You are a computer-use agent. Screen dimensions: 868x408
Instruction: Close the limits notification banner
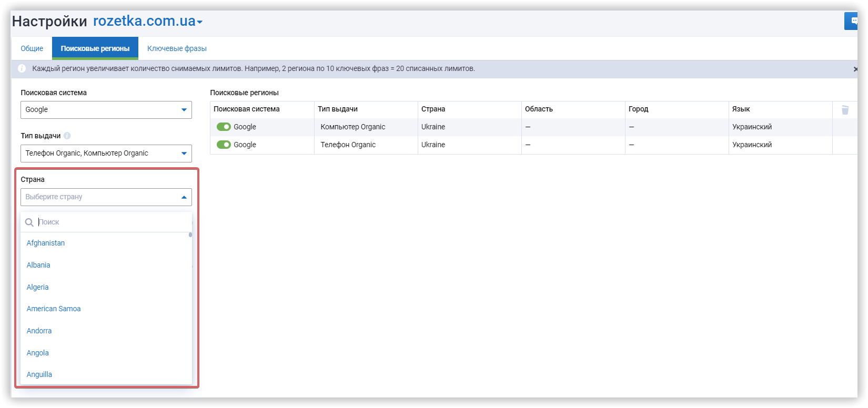tap(855, 69)
